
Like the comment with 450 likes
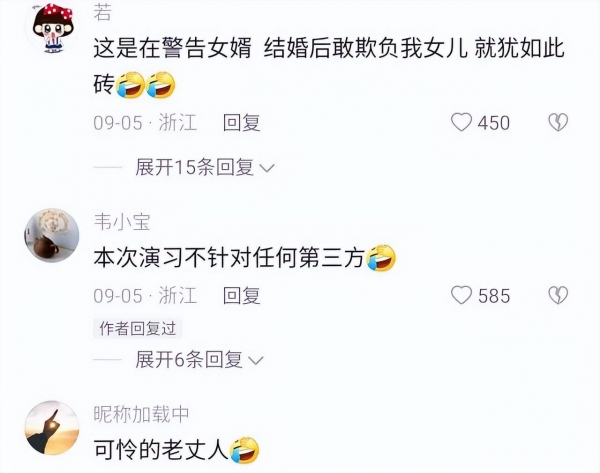click(461, 122)
